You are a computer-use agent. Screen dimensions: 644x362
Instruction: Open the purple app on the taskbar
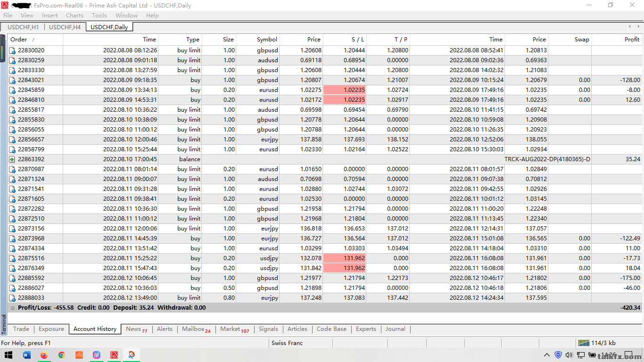click(x=97, y=355)
